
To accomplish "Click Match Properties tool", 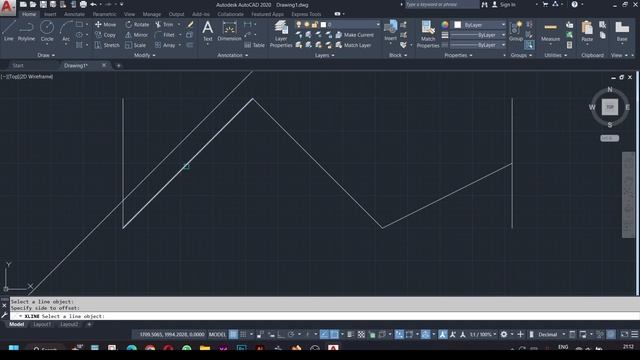I will [x=428, y=34].
